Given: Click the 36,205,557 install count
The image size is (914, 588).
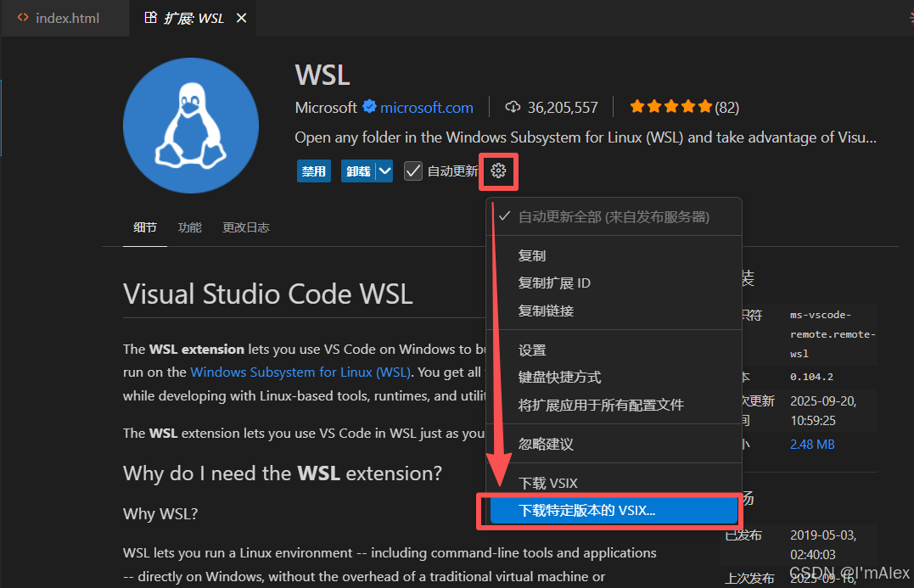Looking at the screenshot, I should [x=563, y=108].
